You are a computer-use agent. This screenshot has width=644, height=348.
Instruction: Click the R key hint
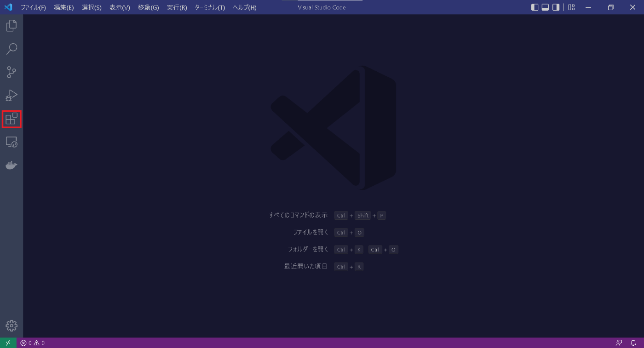(x=359, y=267)
